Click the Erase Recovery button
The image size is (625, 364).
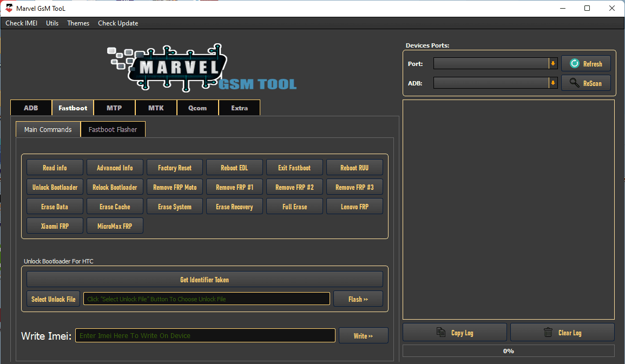pyautogui.click(x=234, y=207)
